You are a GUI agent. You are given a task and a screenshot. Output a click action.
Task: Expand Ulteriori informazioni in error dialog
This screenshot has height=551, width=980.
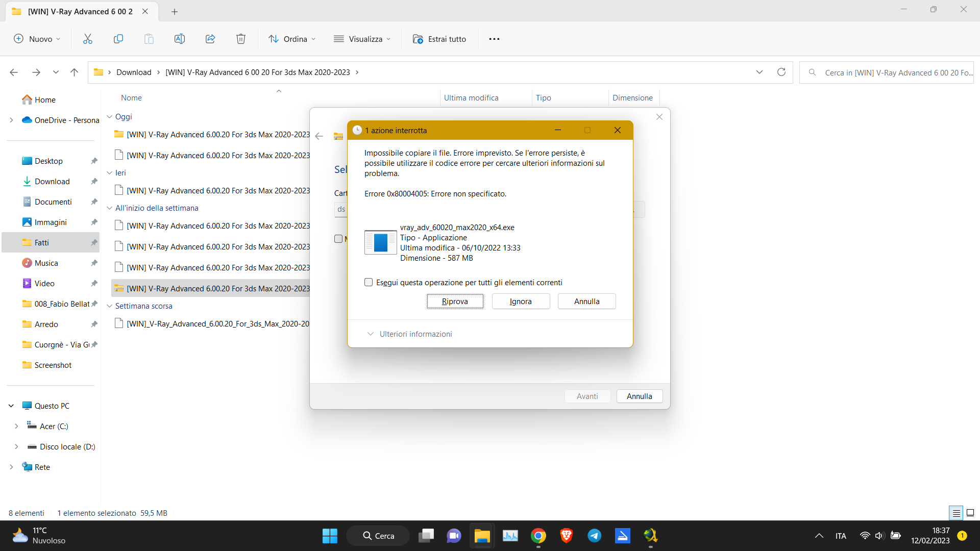pos(409,334)
